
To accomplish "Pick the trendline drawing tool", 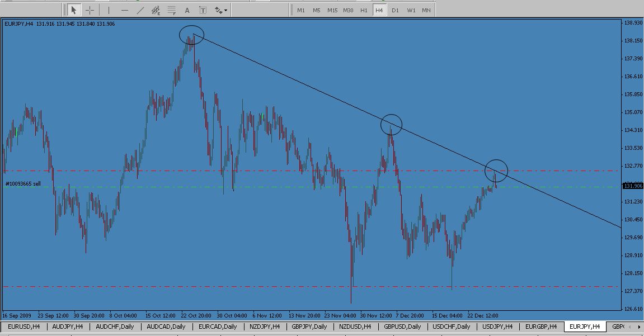I will [x=140, y=10].
